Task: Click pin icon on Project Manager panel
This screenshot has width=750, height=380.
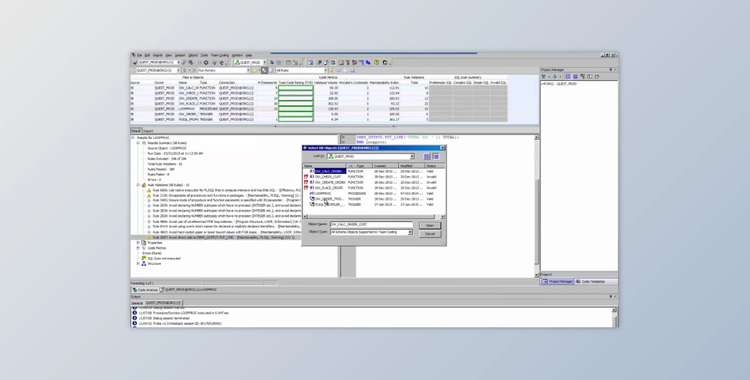Action: pos(610,70)
